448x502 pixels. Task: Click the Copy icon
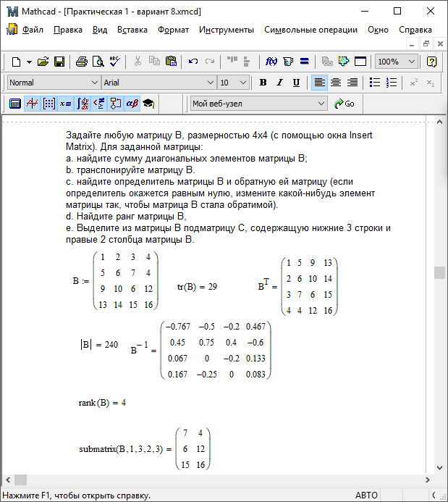click(x=154, y=62)
